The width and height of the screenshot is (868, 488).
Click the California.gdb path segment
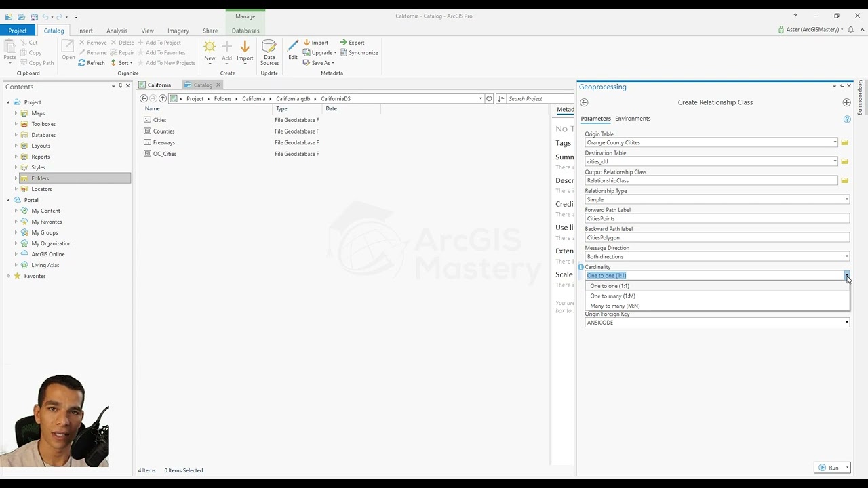click(293, 99)
